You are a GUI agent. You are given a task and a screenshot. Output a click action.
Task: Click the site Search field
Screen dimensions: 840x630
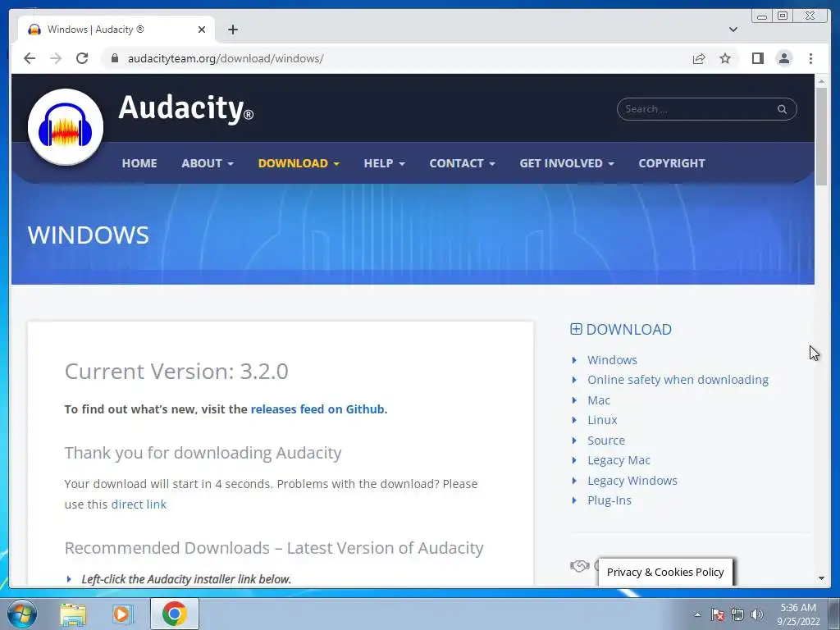coord(706,109)
